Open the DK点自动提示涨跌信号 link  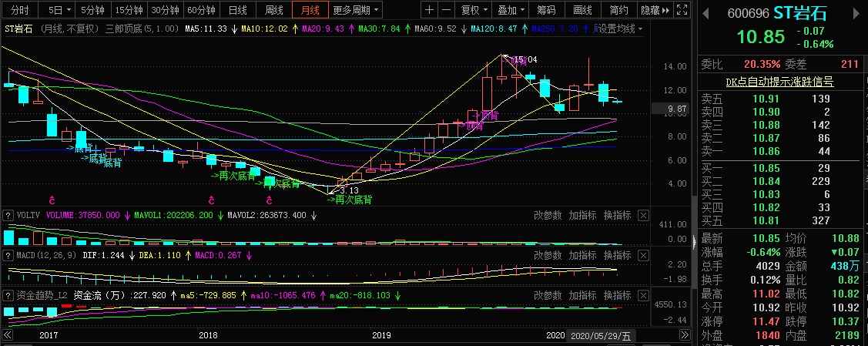pos(779,81)
